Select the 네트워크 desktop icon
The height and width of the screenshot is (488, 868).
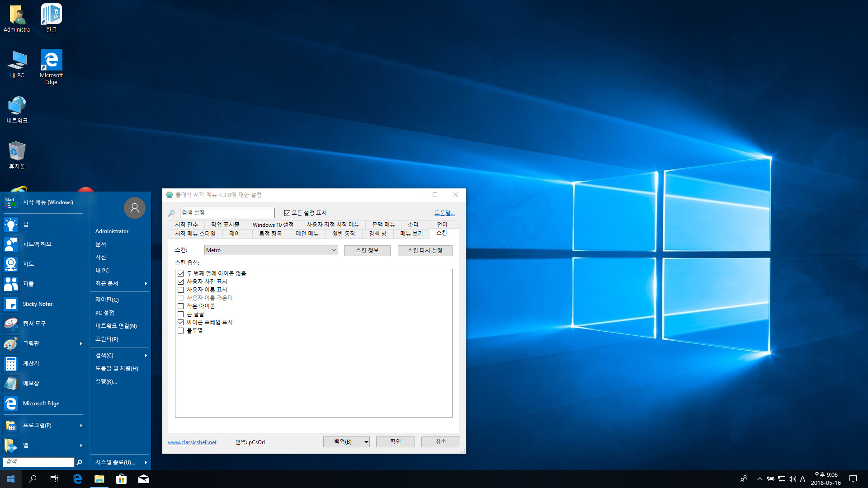pyautogui.click(x=17, y=109)
